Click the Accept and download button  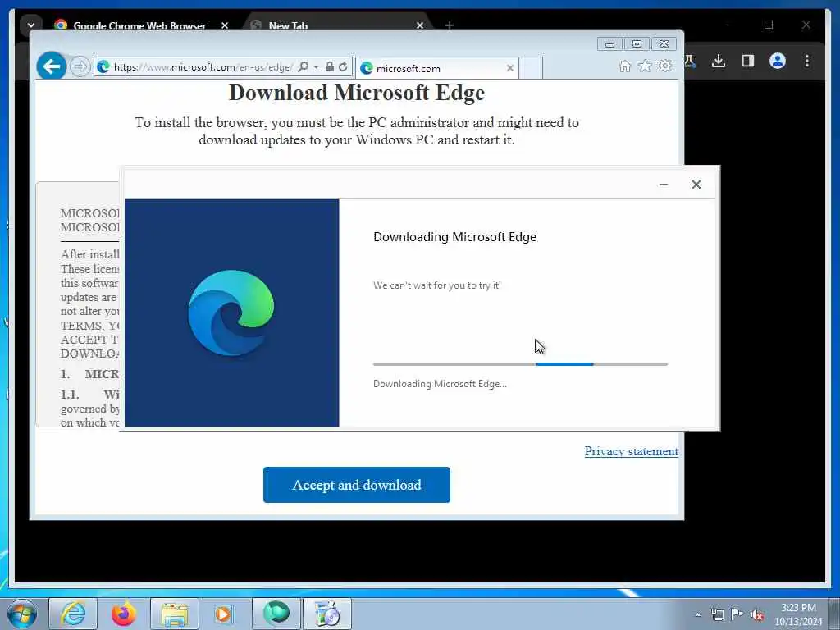pyautogui.click(x=357, y=485)
